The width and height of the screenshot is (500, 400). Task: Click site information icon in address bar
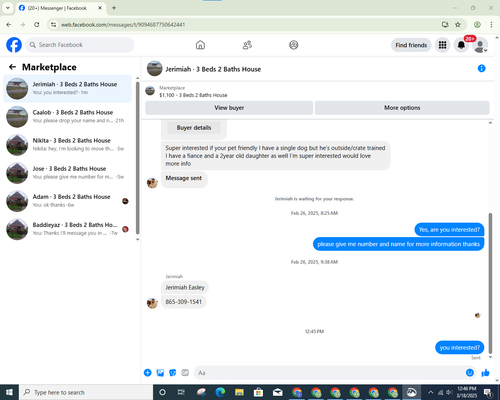point(53,25)
